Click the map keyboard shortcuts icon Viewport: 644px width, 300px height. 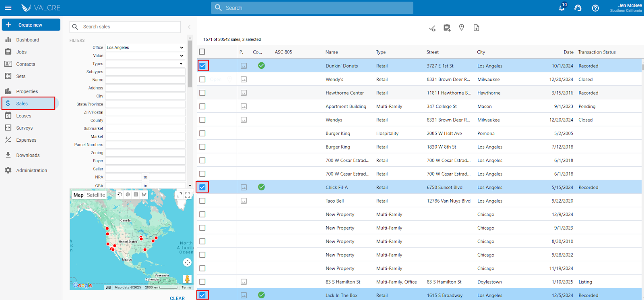pos(108,287)
